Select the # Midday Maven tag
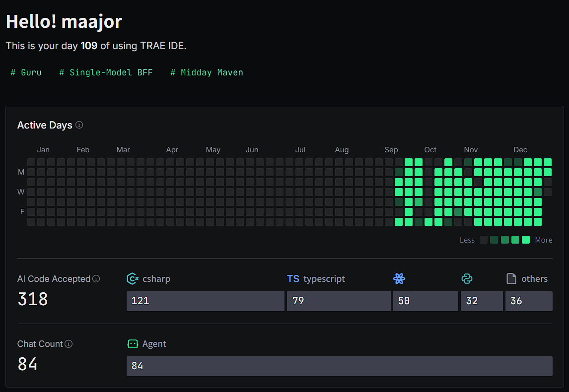569x392 pixels. [x=207, y=72]
